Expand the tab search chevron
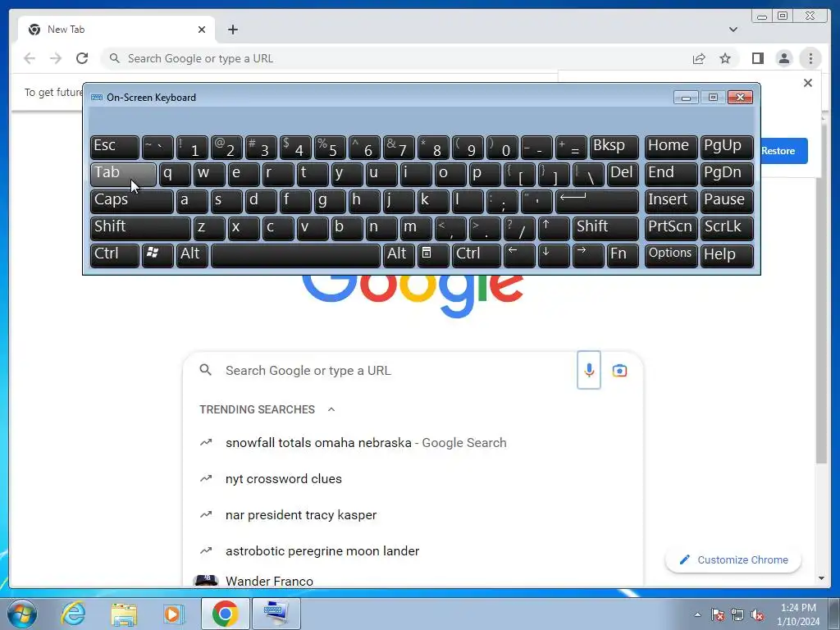 pyautogui.click(x=733, y=30)
